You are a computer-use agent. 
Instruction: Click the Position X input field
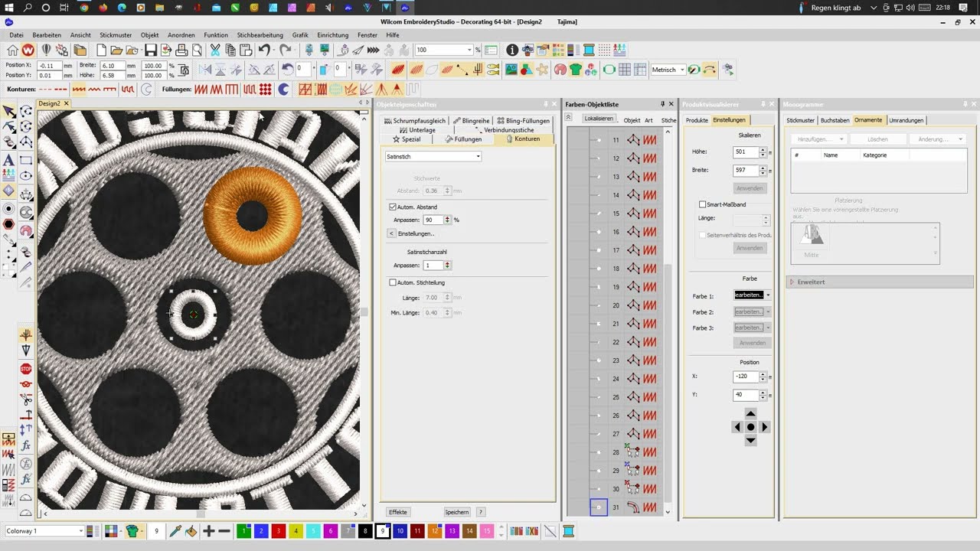[49, 66]
